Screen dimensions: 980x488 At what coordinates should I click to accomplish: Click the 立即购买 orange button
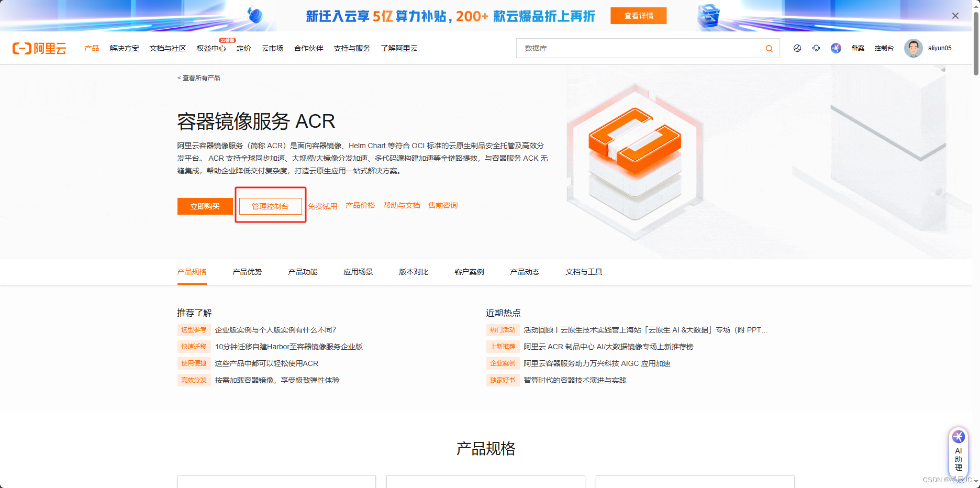(205, 206)
